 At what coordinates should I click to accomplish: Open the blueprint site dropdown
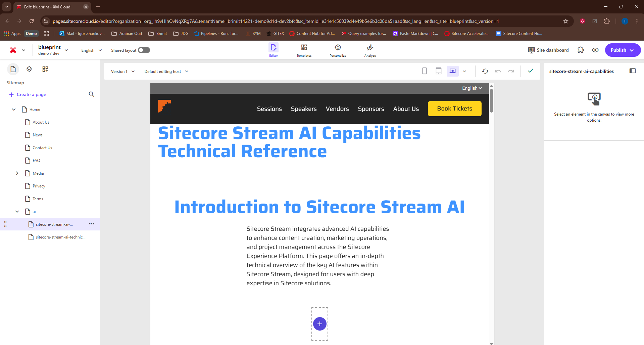point(53,50)
